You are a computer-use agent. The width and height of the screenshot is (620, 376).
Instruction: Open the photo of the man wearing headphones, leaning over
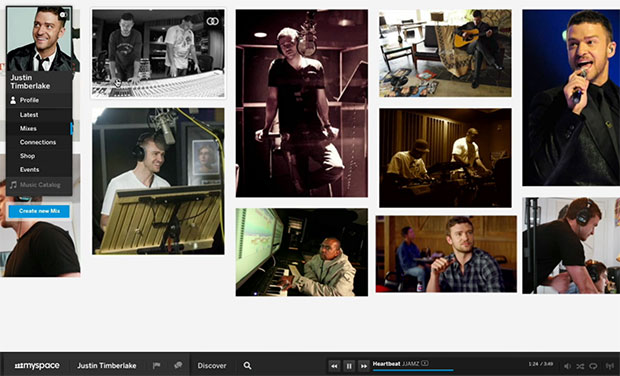click(x=571, y=246)
